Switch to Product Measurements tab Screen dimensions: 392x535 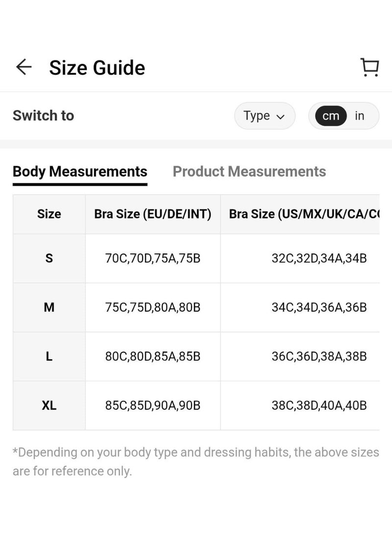pyautogui.click(x=249, y=171)
